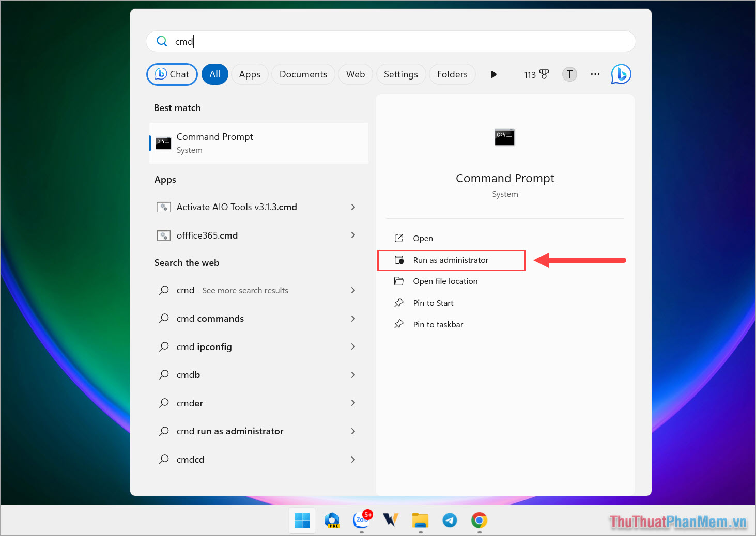756x536 pixels.
Task: Expand the Activate AIO Tools v3.1.3.cmd entry
Action: tap(353, 207)
